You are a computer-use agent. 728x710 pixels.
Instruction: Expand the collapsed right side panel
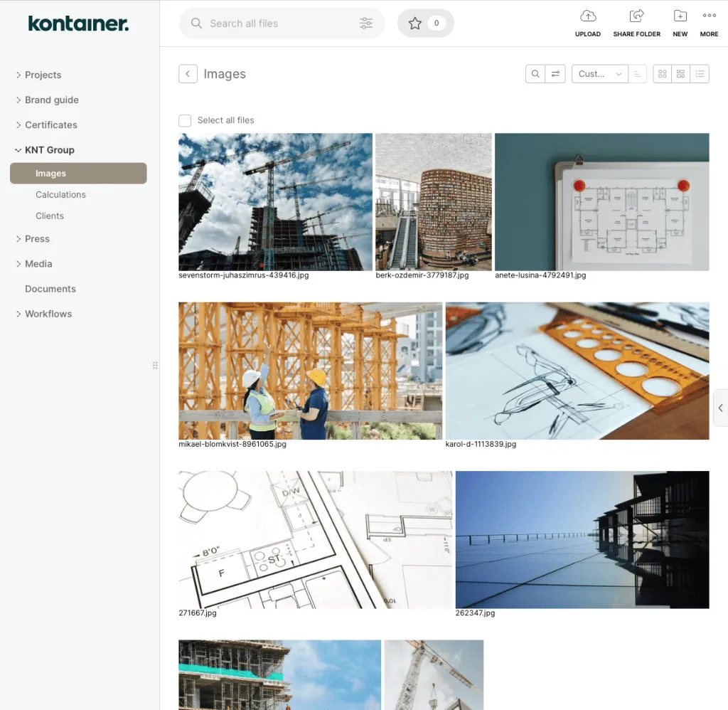[721, 408]
